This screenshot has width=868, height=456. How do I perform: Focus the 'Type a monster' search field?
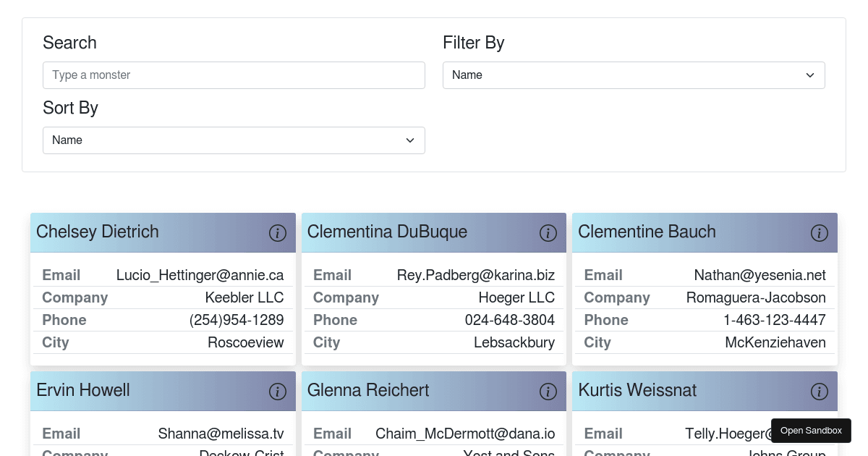pos(234,75)
